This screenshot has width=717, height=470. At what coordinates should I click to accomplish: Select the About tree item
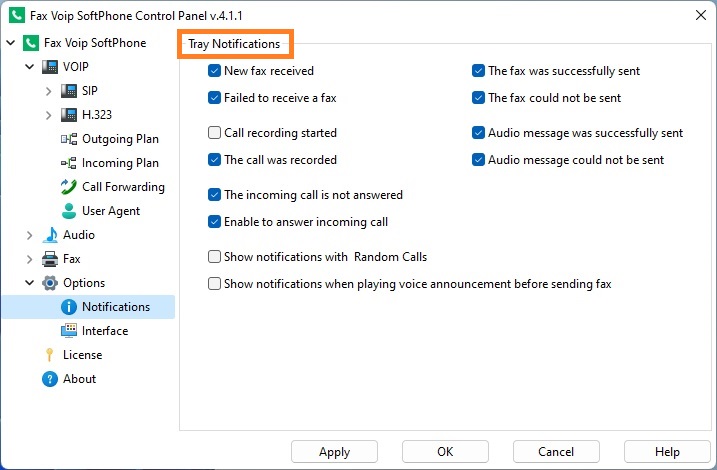tap(80, 379)
